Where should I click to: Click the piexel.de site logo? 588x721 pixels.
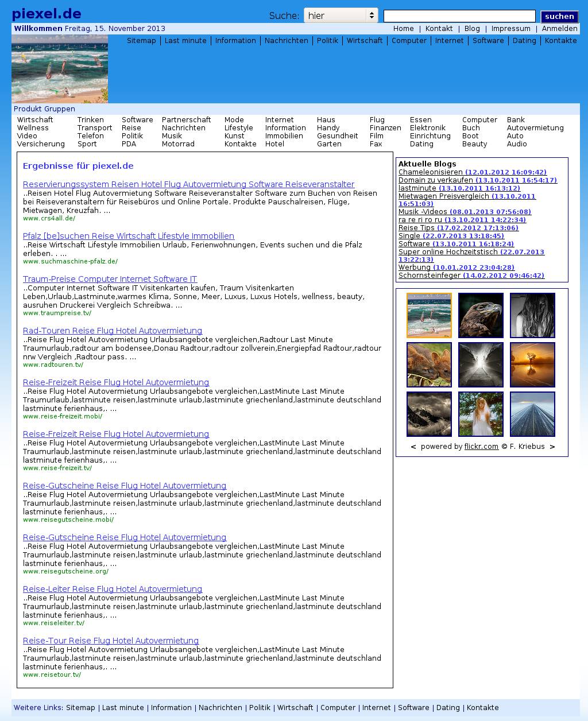47,14
